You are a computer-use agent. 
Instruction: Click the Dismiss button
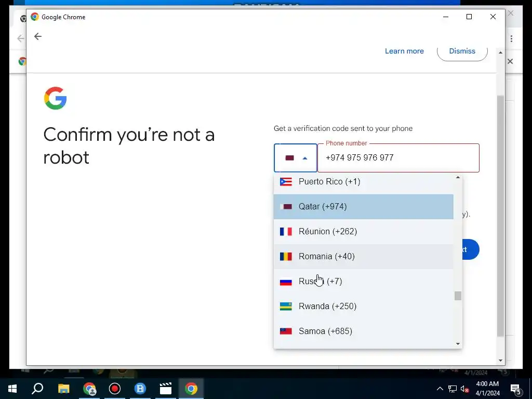pyautogui.click(x=462, y=51)
